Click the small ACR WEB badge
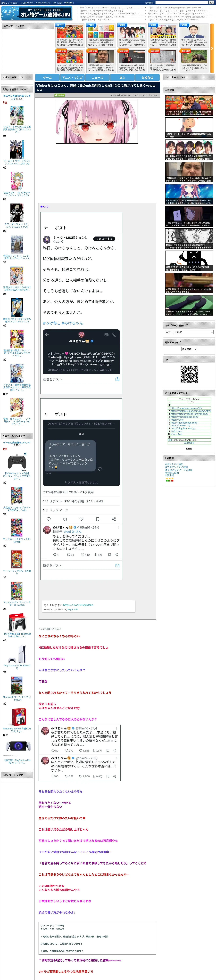 point(189,449)
